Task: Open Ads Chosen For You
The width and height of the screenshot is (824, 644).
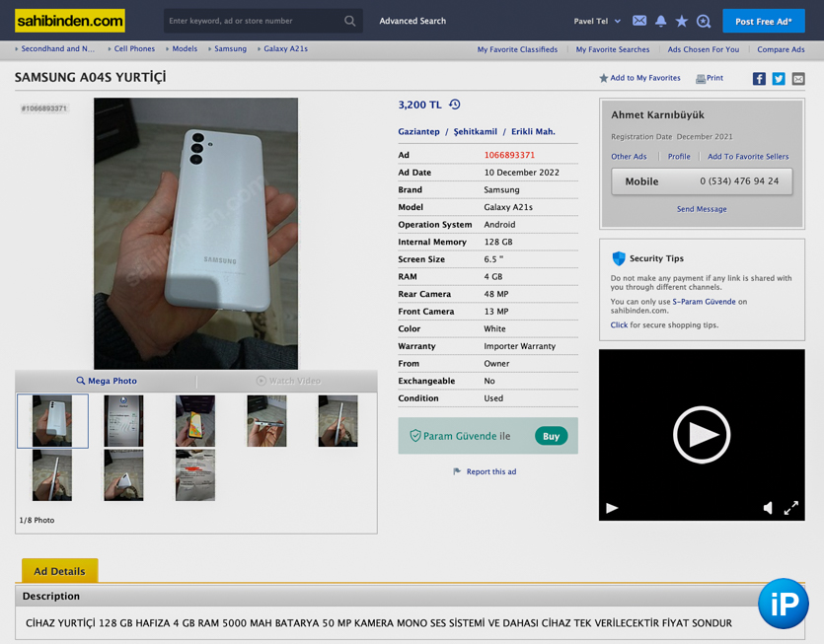Action: (x=704, y=49)
